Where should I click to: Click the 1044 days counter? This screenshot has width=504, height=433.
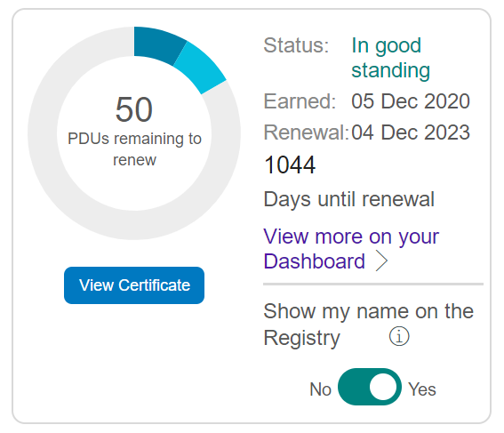[x=290, y=164]
